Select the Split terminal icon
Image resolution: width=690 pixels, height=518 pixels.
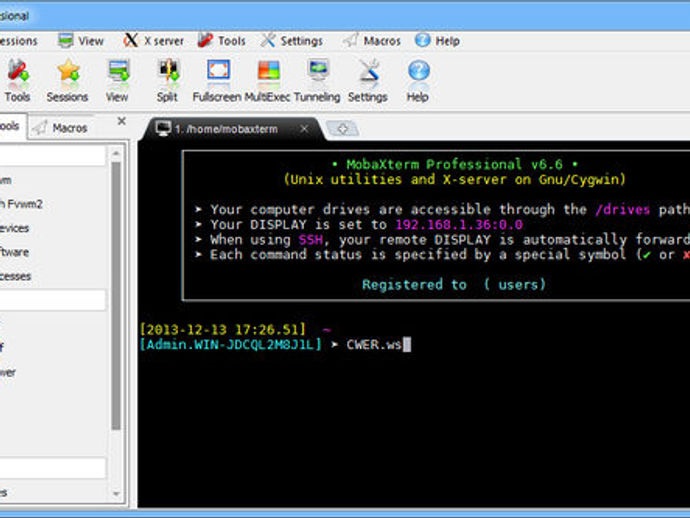click(x=168, y=80)
